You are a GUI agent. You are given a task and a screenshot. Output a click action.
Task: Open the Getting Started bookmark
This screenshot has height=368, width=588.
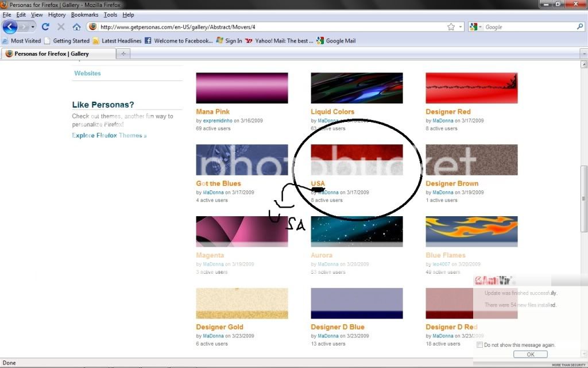pos(67,41)
